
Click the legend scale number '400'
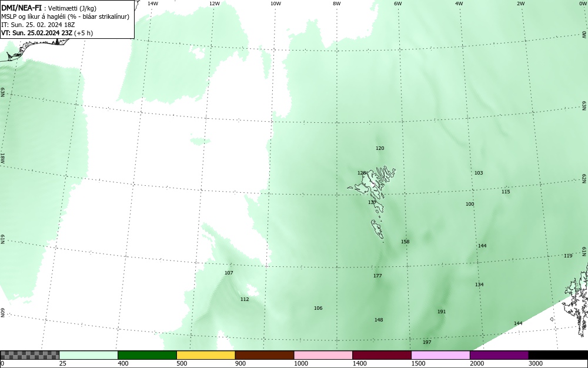click(x=123, y=363)
